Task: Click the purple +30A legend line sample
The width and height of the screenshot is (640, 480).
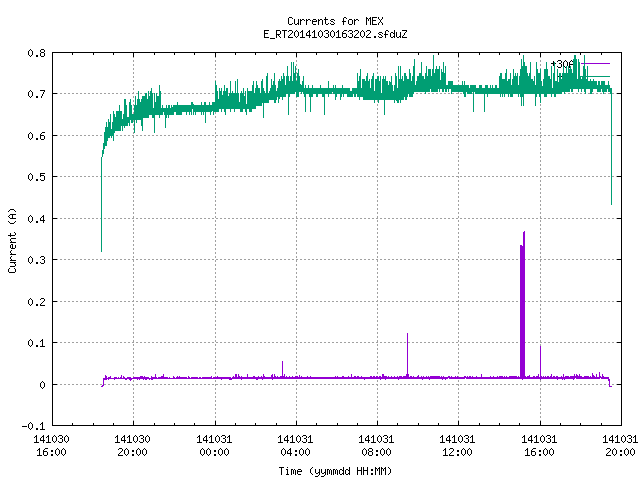Action: (x=596, y=64)
